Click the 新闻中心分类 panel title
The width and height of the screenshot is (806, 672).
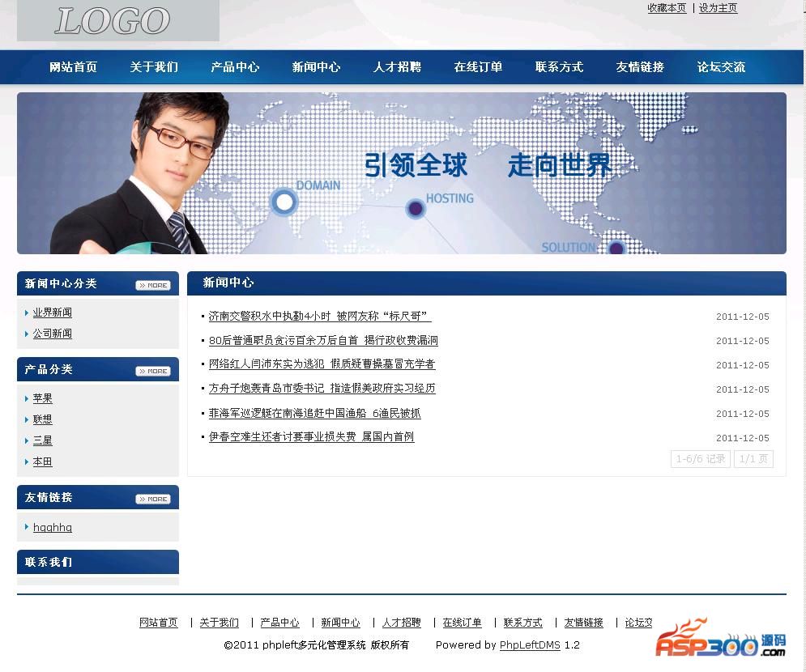61,283
